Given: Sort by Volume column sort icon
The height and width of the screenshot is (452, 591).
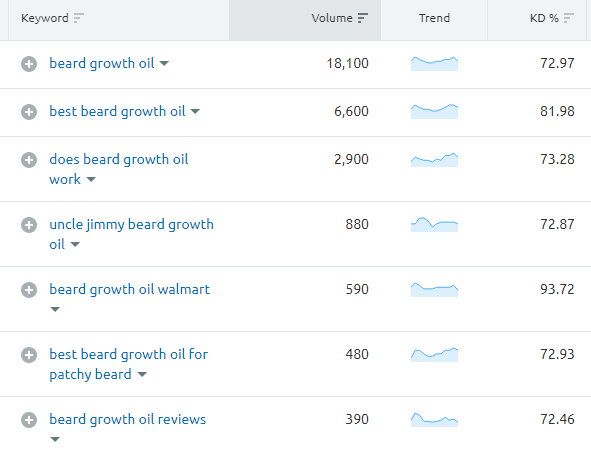Looking at the screenshot, I should (363, 18).
